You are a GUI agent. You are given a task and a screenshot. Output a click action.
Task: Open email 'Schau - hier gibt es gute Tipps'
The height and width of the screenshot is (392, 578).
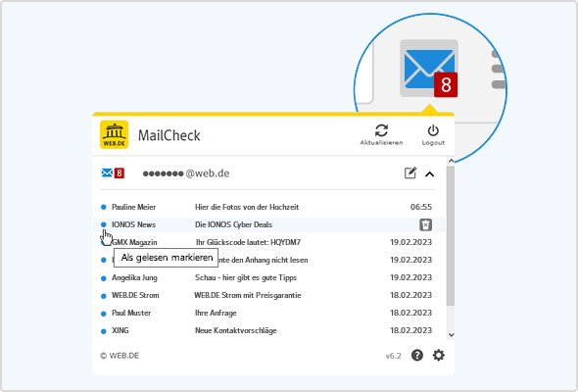point(246,277)
